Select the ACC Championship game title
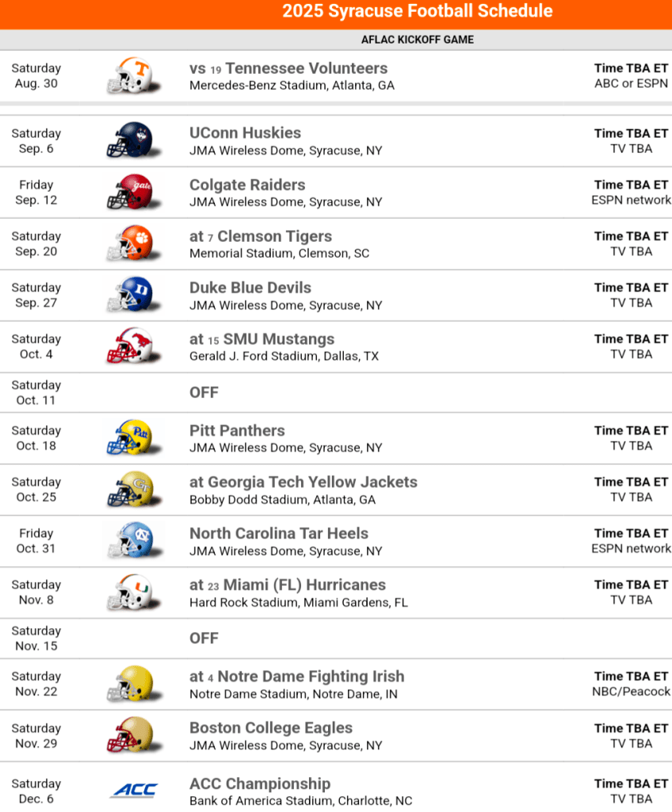The height and width of the screenshot is (812, 672). tap(260, 783)
